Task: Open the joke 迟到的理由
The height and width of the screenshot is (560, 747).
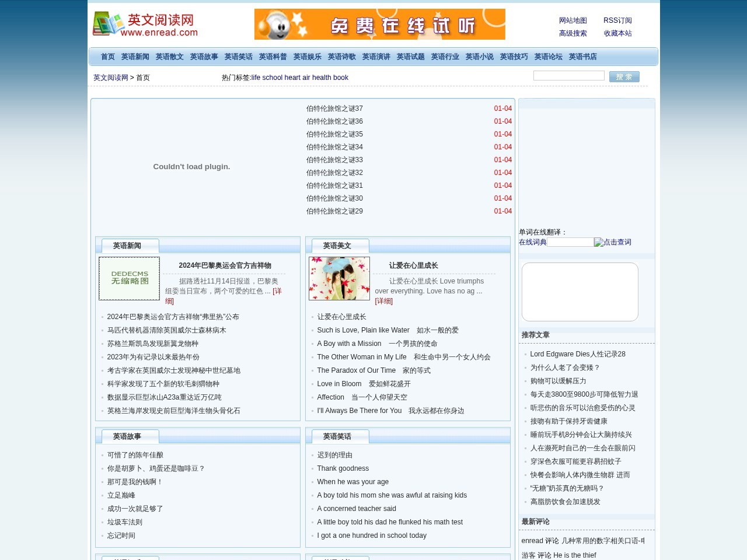Action: coord(334,455)
